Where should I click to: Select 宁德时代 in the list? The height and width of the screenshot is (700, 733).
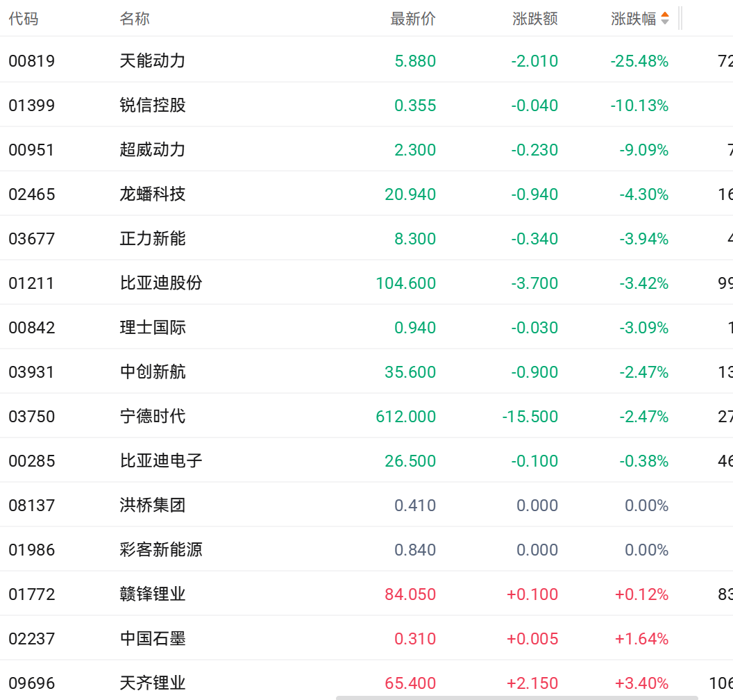click(153, 417)
